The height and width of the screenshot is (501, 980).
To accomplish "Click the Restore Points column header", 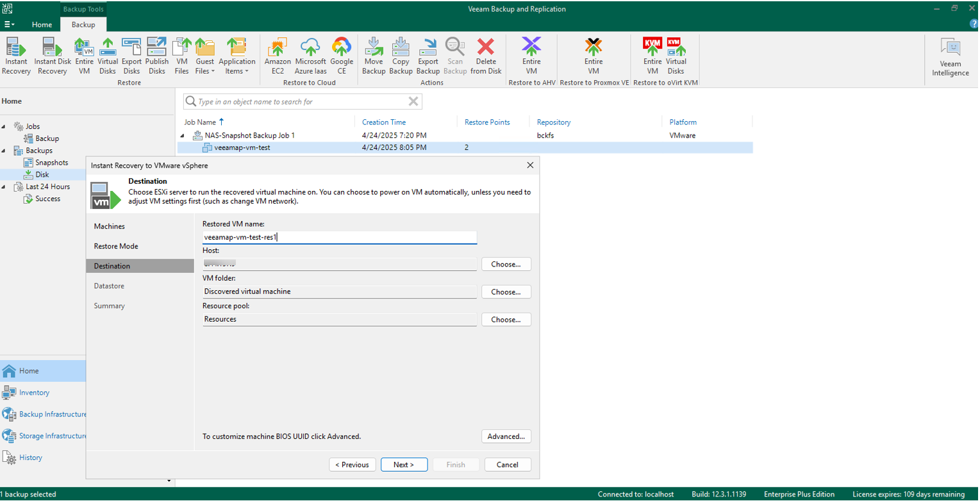I will pos(487,122).
